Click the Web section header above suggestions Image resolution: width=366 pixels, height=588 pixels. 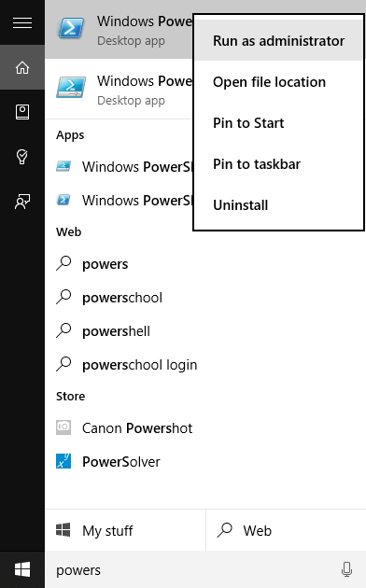pos(69,231)
